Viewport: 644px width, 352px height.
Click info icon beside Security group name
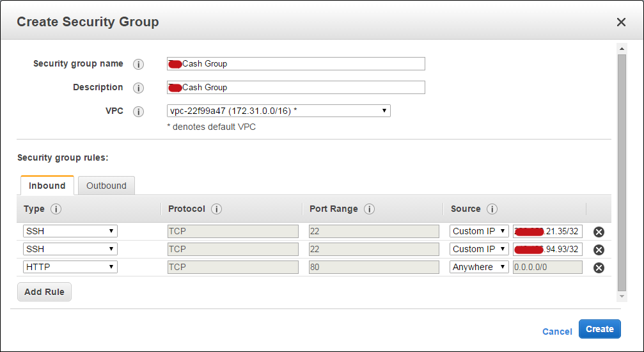[x=138, y=64]
